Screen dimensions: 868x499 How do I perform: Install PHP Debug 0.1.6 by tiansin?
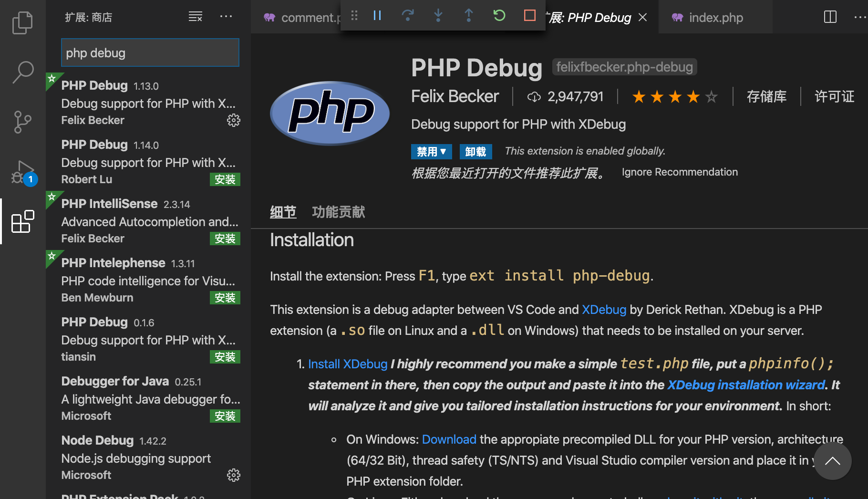click(225, 357)
